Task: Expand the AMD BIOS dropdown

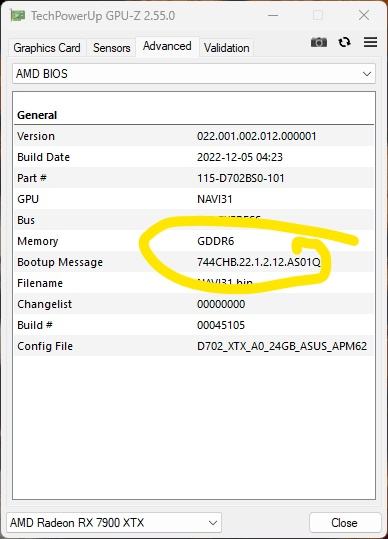Action: 194,74
